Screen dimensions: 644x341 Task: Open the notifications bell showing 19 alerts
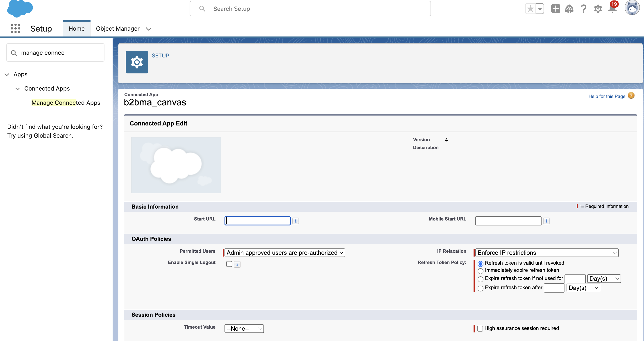click(x=612, y=9)
